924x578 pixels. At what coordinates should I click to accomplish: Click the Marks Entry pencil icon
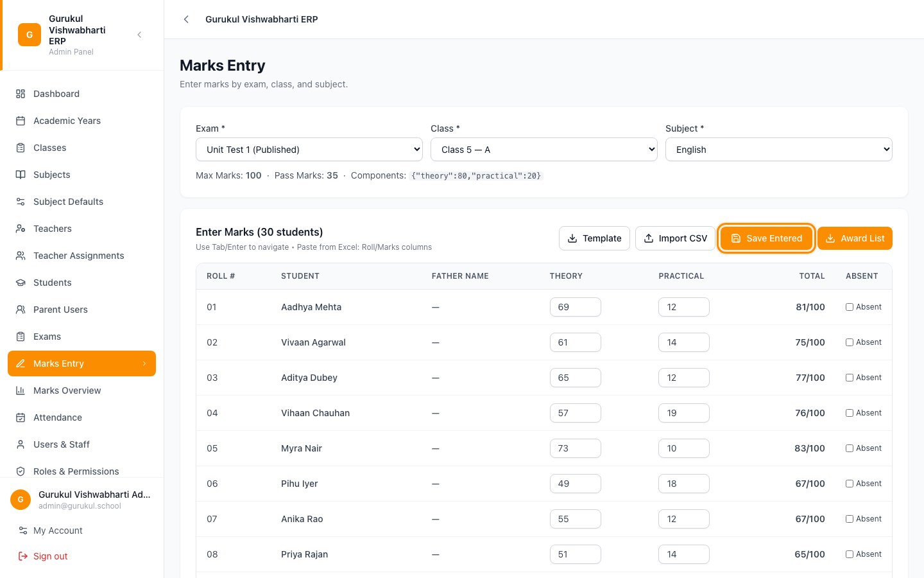(21, 363)
